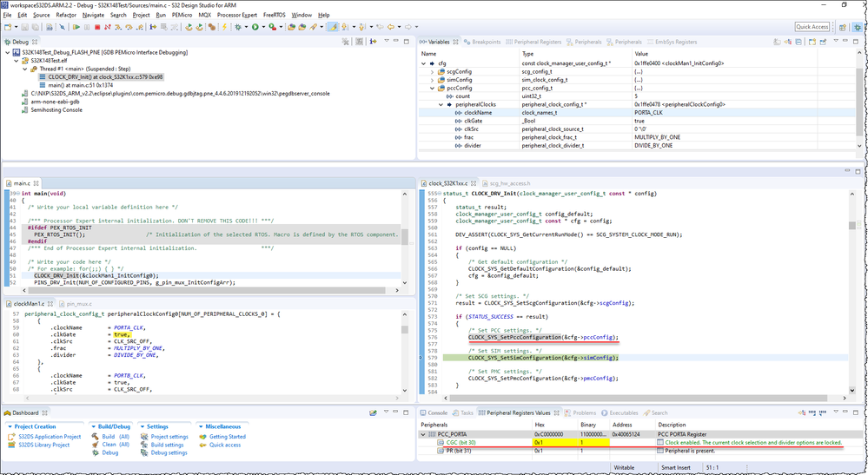Click the green Run launch toolbar icon

(255, 27)
